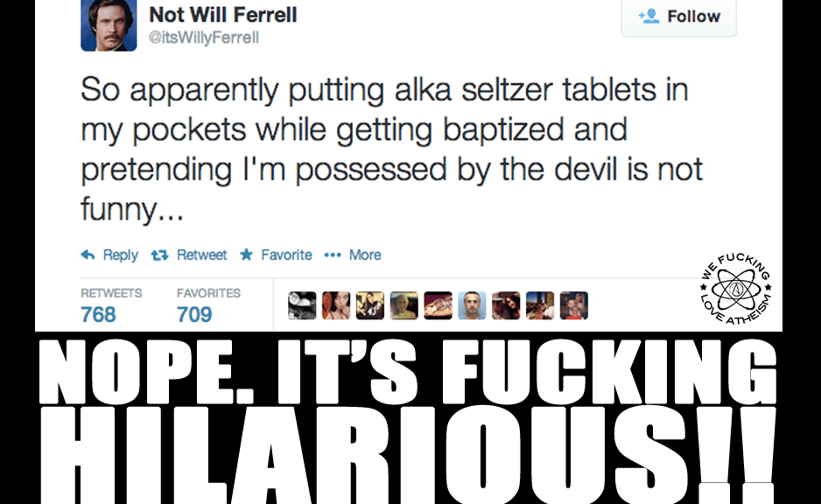The image size is (821, 504).
Task: Click the Reply arrow icon
Action: point(88,255)
